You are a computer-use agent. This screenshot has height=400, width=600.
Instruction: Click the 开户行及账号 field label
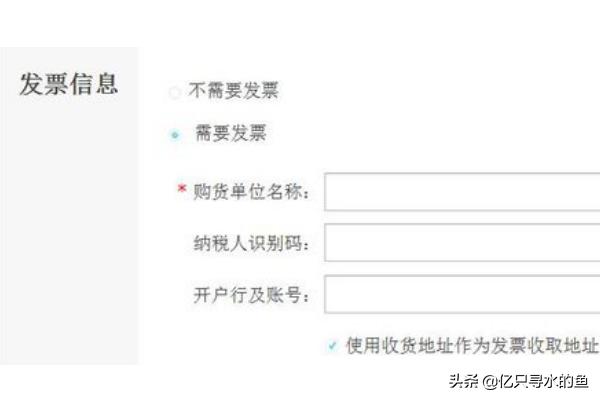tap(251, 295)
